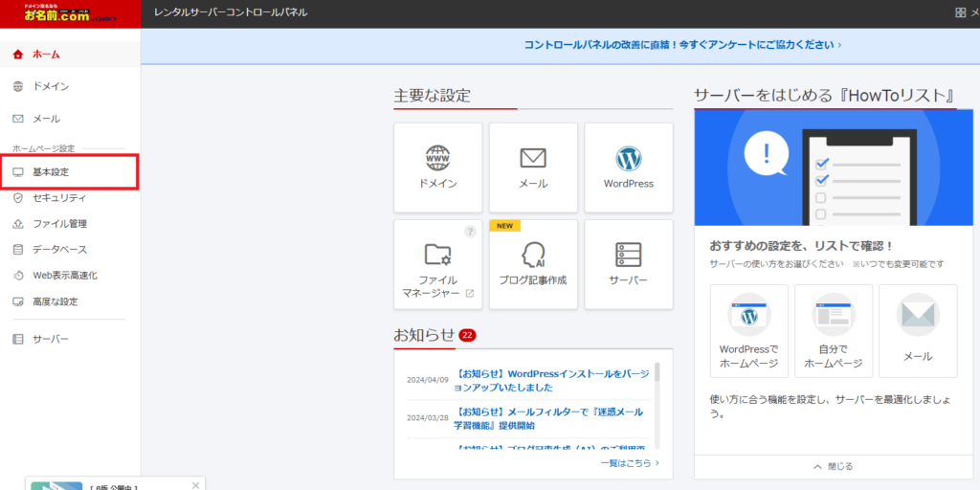Open the メール sidebar menu
Viewport: 980px width, 490px height.
[x=70, y=118]
